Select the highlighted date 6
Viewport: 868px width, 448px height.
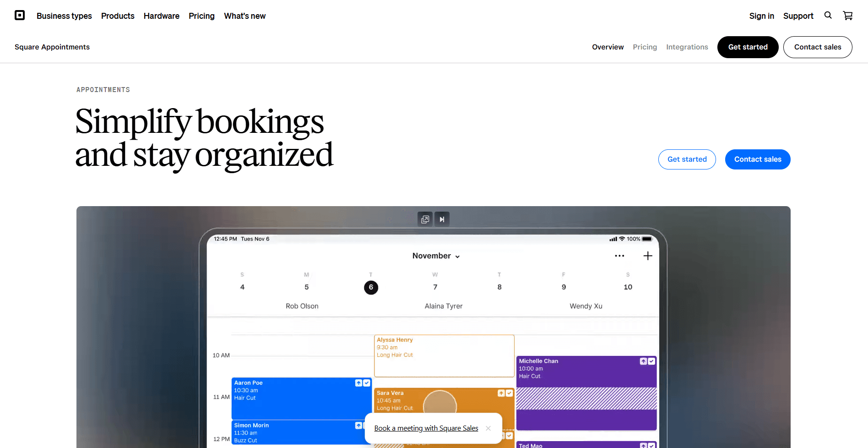tap(371, 288)
